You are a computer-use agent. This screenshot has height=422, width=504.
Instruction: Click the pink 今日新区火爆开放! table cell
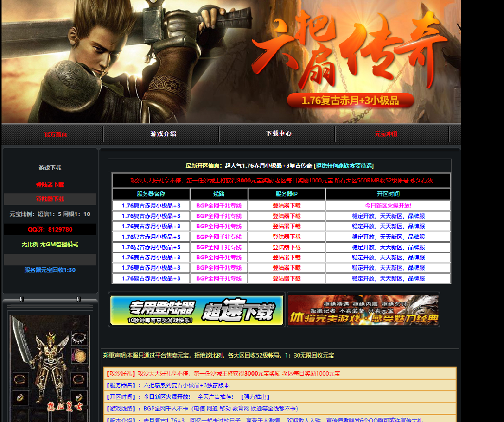click(x=388, y=205)
